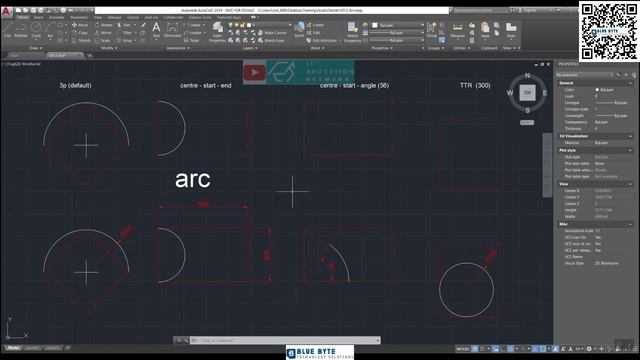Open the Manage ribbon tab
The width and height of the screenshot is (640, 360).
pos(114,18)
